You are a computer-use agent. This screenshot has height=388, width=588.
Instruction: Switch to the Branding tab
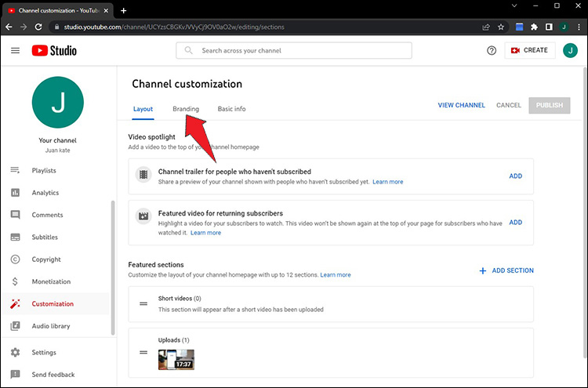click(186, 109)
